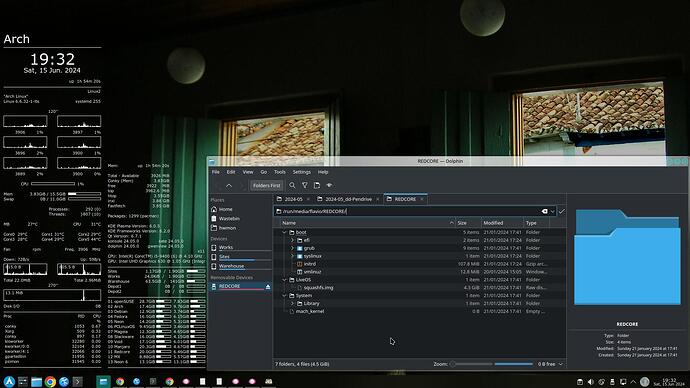The height and width of the screenshot is (388, 690).
Task: Open the Sites device
Action: click(x=241, y=257)
